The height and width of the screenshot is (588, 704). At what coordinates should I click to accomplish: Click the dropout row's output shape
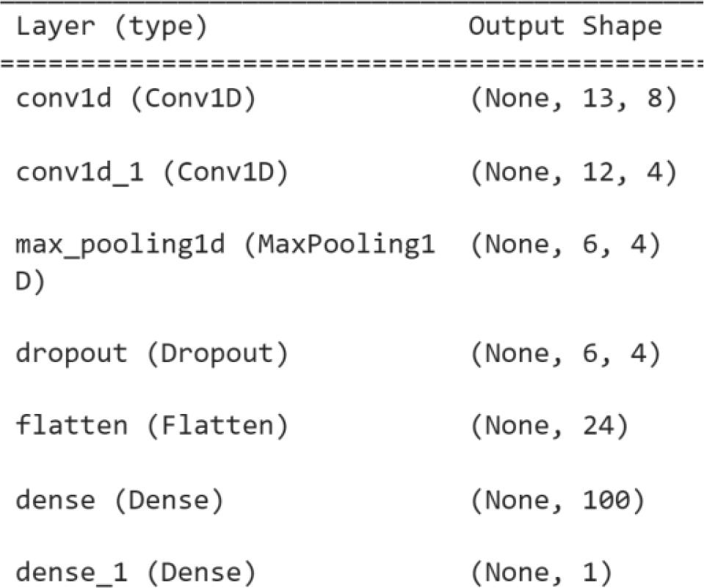pyautogui.click(x=565, y=355)
